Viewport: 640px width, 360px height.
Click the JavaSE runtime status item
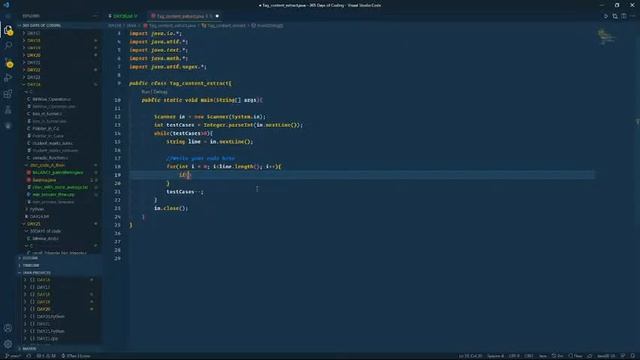(606, 356)
